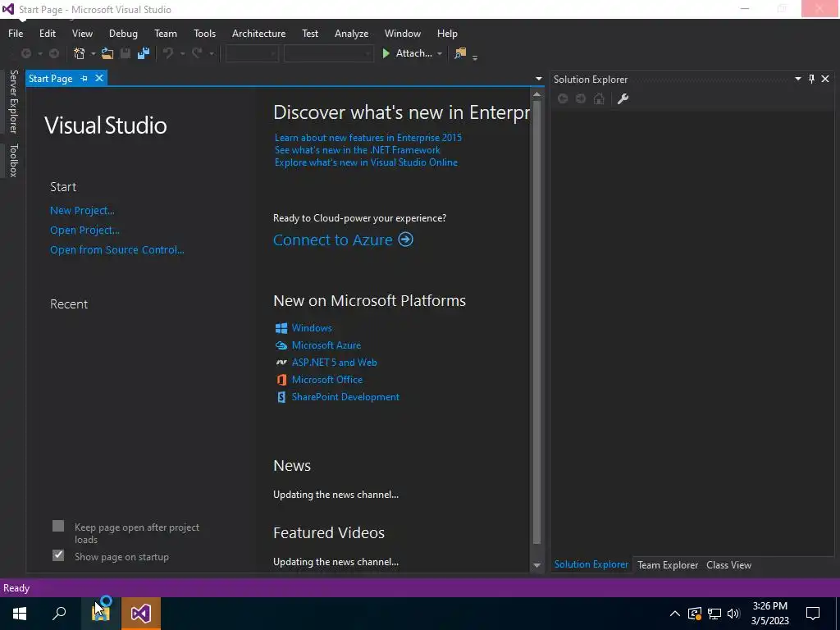
Task: Click the SharePoint Development link
Action: click(x=345, y=397)
